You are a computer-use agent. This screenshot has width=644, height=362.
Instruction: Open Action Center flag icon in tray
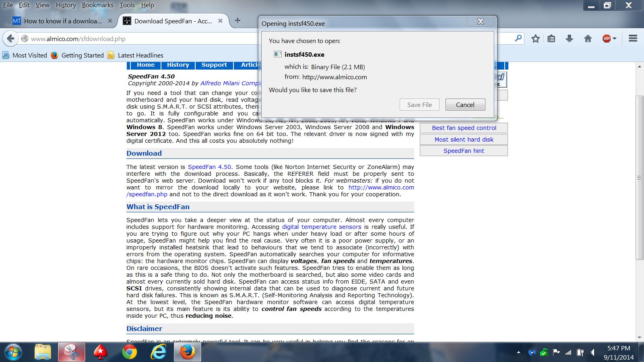pyautogui.click(x=556, y=352)
